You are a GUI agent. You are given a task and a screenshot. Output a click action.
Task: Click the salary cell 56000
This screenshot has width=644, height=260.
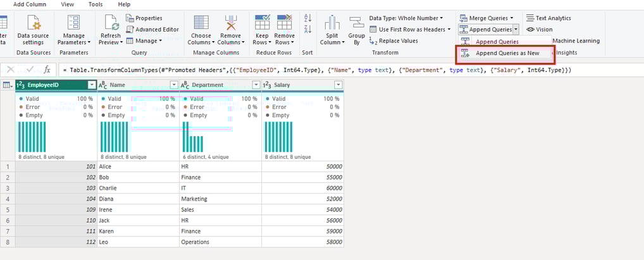pos(302,221)
